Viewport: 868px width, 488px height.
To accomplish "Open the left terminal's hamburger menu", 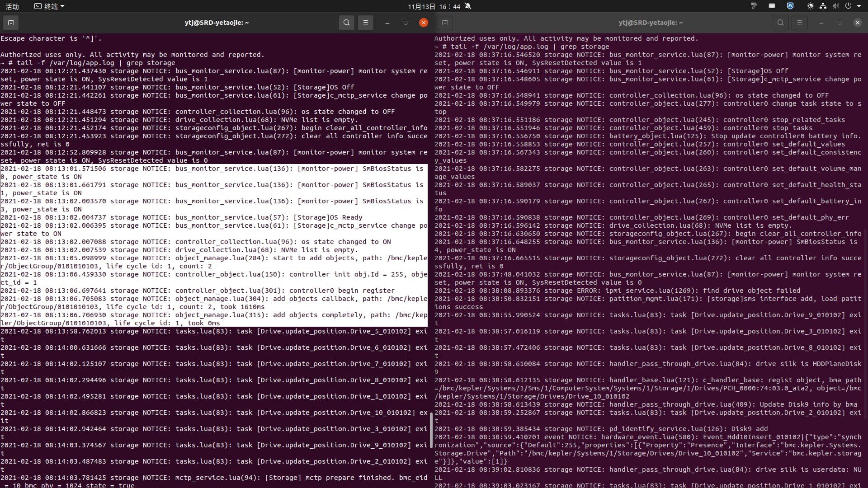I will (x=365, y=23).
